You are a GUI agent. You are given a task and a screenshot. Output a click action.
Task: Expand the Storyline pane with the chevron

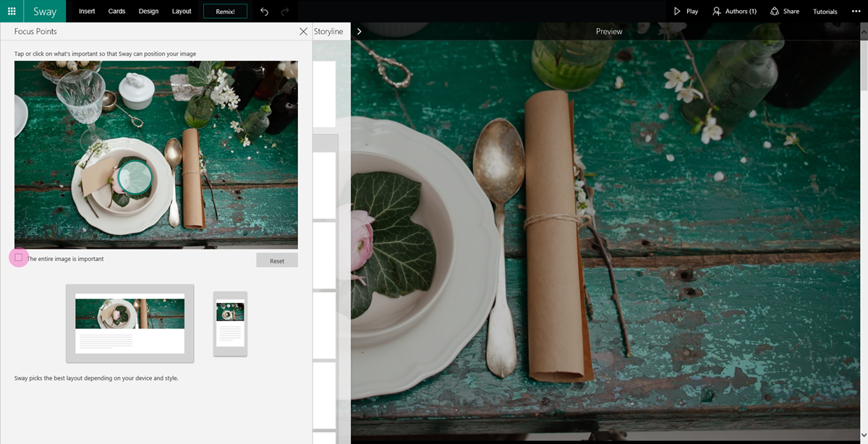(x=358, y=31)
